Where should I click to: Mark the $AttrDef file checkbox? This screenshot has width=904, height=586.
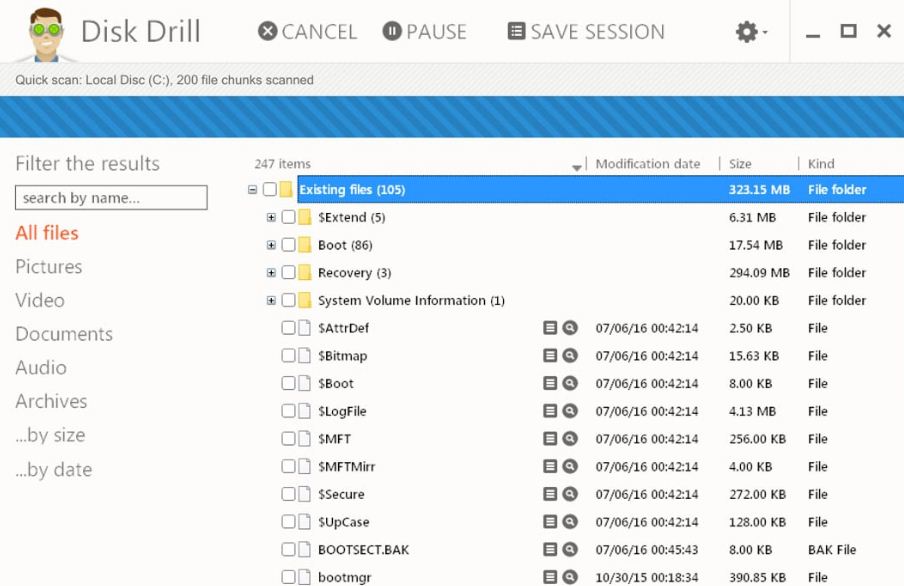coord(288,328)
